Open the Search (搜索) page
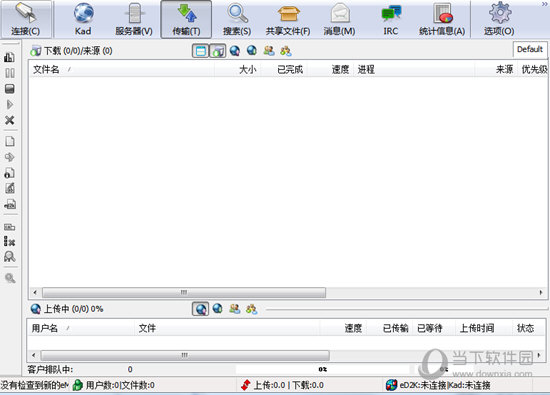 pyautogui.click(x=237, y=19)
